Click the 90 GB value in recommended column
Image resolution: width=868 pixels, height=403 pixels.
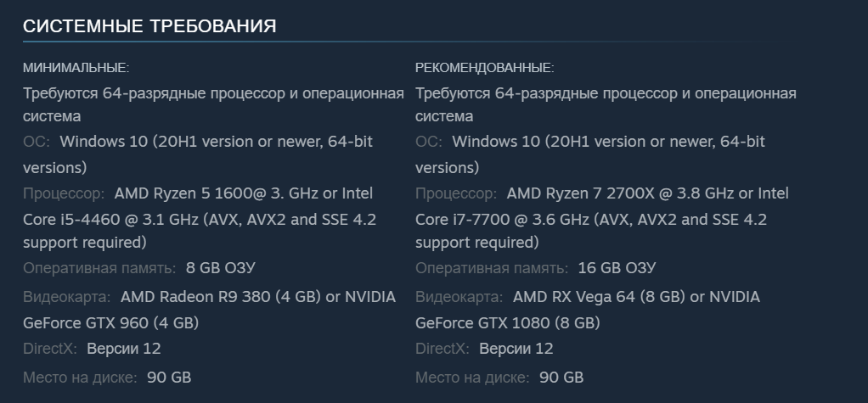[561, 377]
